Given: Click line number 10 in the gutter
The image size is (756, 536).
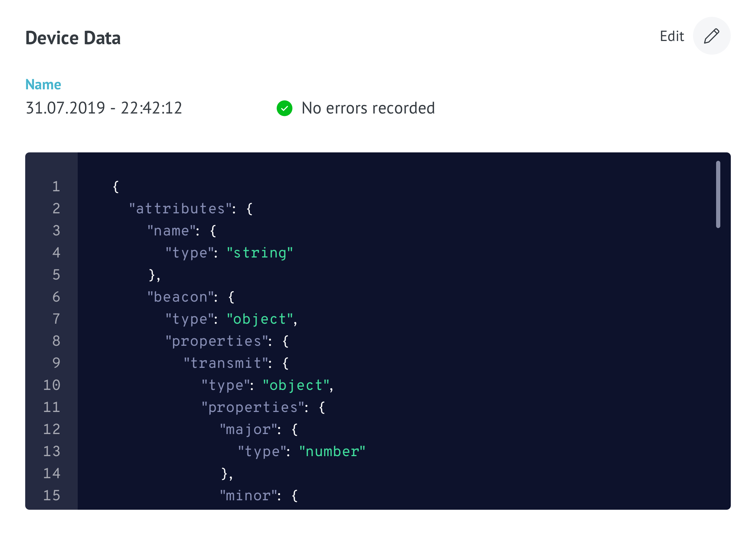Looking at the screenshot, I should coord(52,385).
